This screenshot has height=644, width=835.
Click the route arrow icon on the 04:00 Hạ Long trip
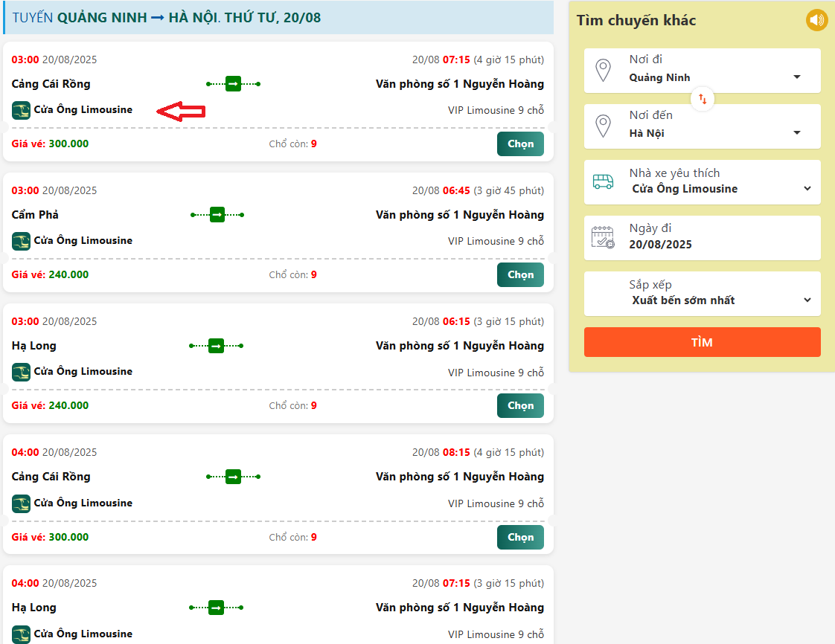coord(217,608)
